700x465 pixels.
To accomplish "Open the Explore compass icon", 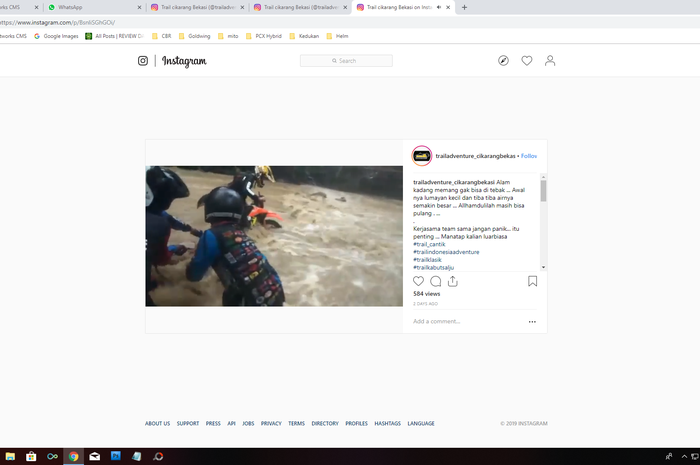I will click(x=504, y=61).
